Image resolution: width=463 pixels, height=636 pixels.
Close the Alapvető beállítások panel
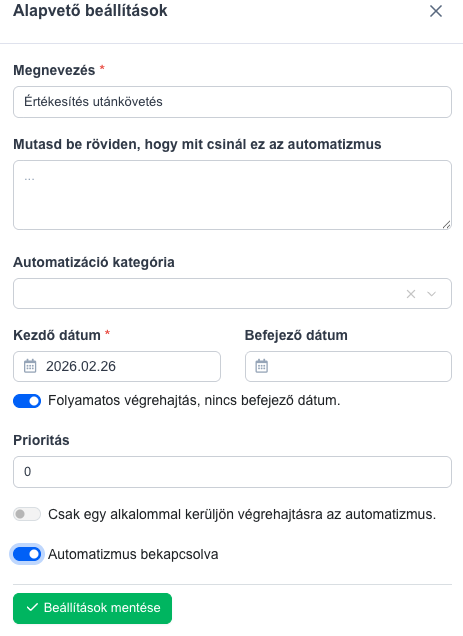[436, 11]
